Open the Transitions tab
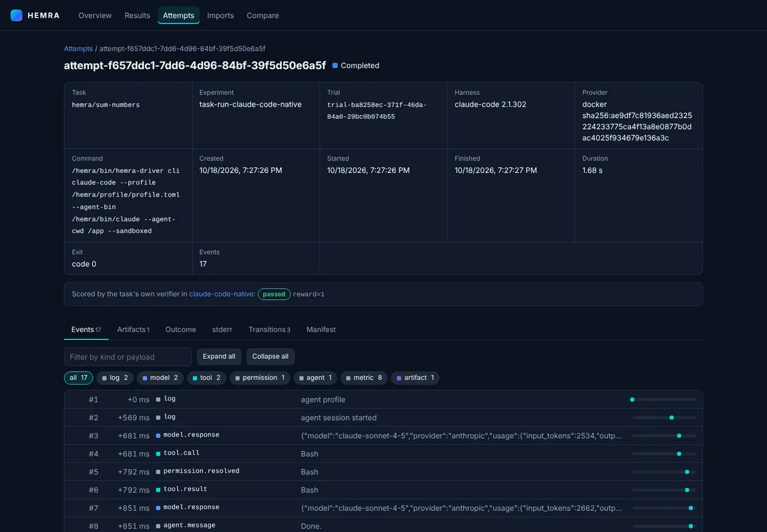The width and height of the screenshot is (767, 532). (x=269, y=330)
